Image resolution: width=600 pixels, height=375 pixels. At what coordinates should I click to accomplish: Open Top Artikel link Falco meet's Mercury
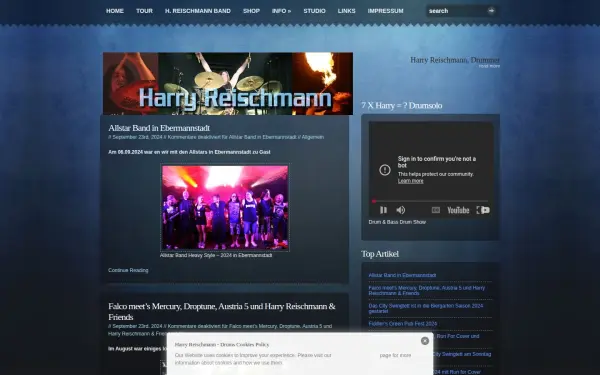click(427, 290)
